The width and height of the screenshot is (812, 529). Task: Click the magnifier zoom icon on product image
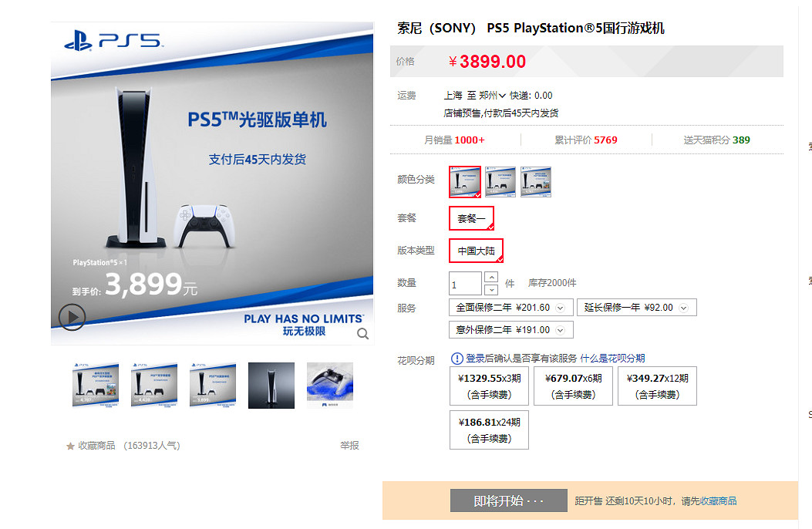(363, 334)
